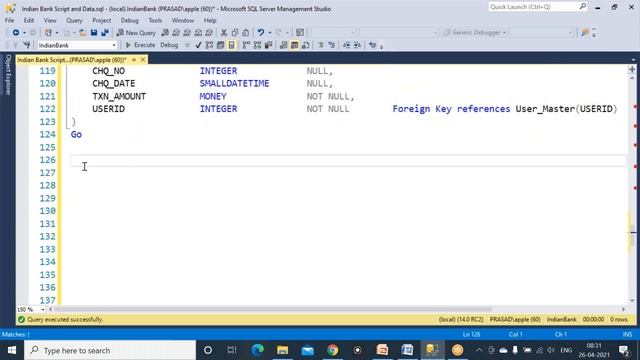Open the Undo history dropdown arrow
Screen dimensions: 640x360
[269, 33]
